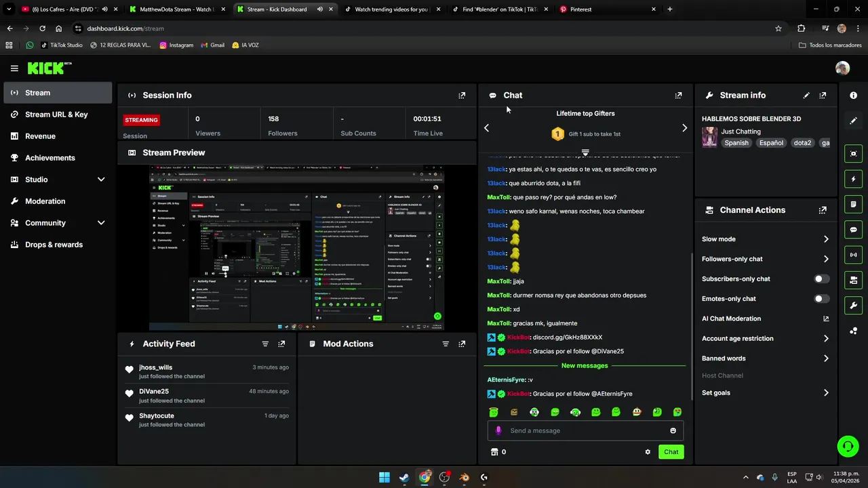Viewport: 868px width, 488px height.
Task: Go to Stream URL & Key
Action: 57,115
